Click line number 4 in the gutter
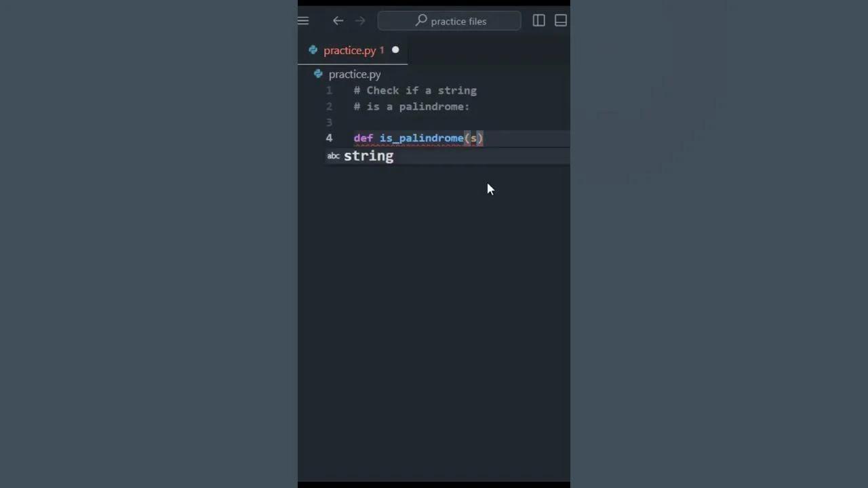 [x=329, y=138]
